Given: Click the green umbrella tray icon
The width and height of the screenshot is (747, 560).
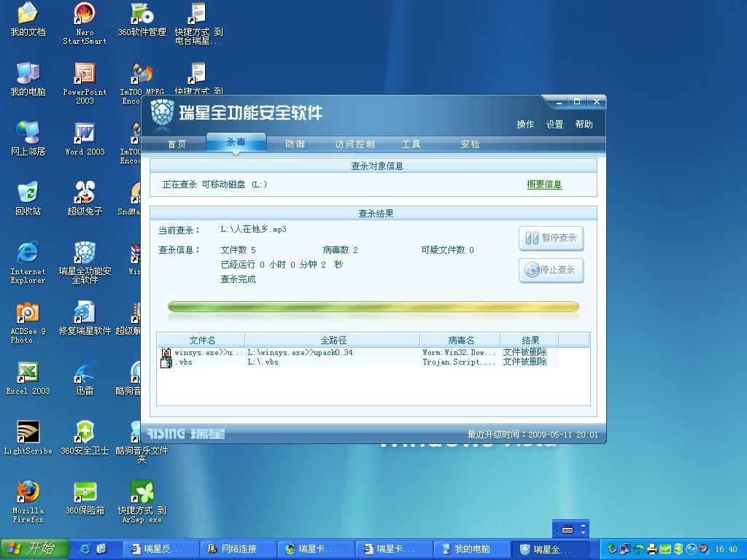Looking at the screenshot, I should click(639, 550).
